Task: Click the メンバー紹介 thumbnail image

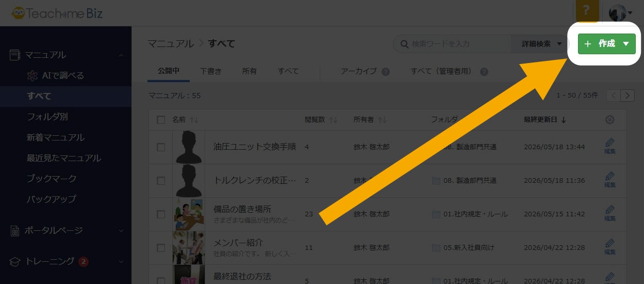Action: pos(189,248)
